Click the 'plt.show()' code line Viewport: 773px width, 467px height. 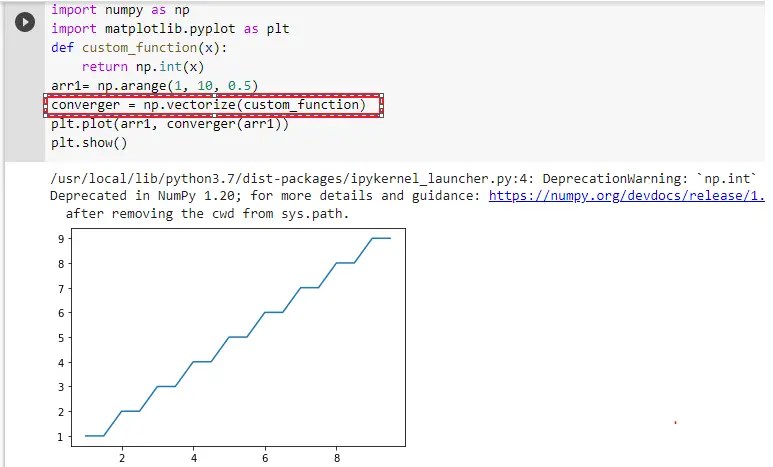(x=89, y=143)
